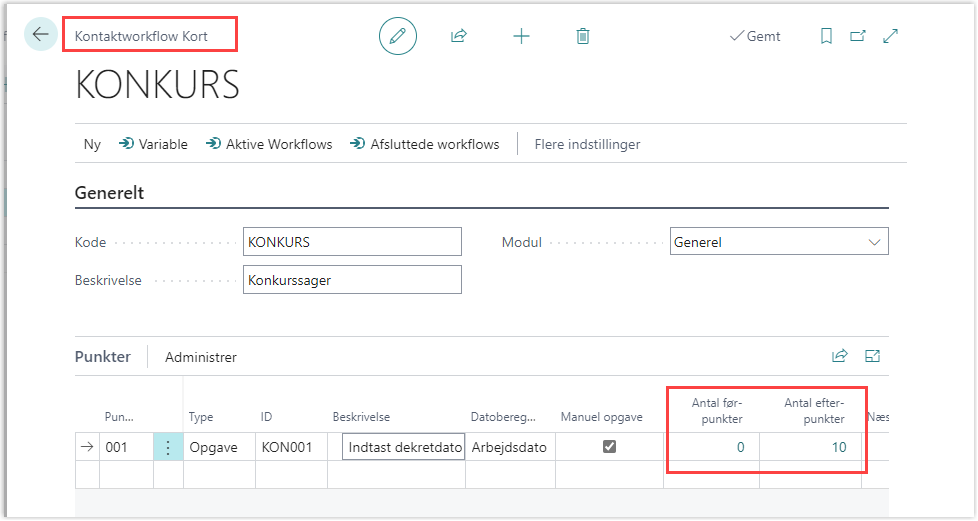
Task: Click the plus icon to create new
Action: [x=521, y=36]
